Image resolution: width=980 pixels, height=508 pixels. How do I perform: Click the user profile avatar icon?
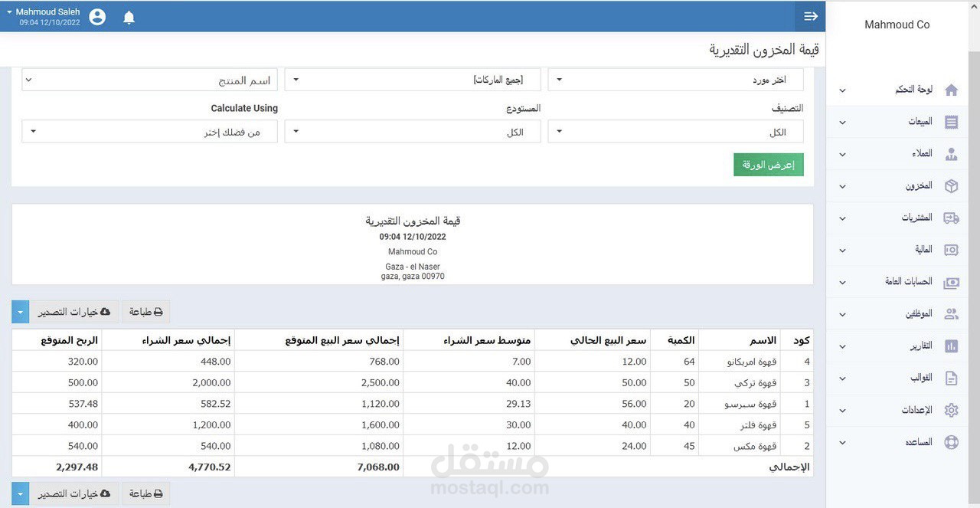pos(97,17)
